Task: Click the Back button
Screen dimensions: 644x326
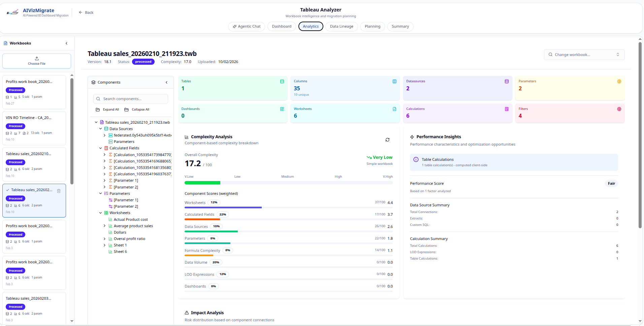Action: (x=86, y=12)
